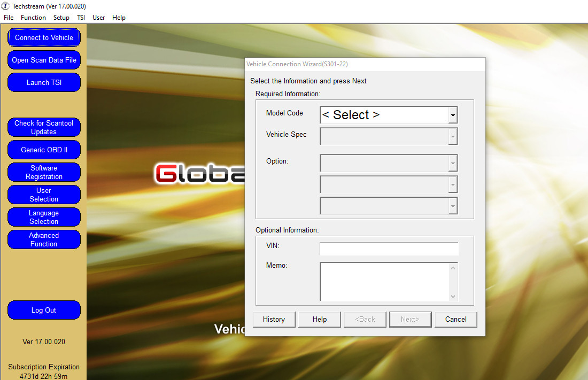
Task: Click Open Scan Data File button
Action: tap(44, 60)
